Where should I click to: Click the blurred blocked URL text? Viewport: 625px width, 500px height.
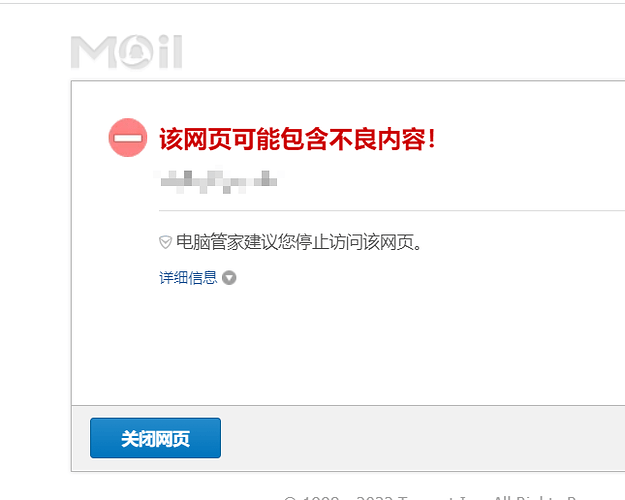(x=218, y=182)
